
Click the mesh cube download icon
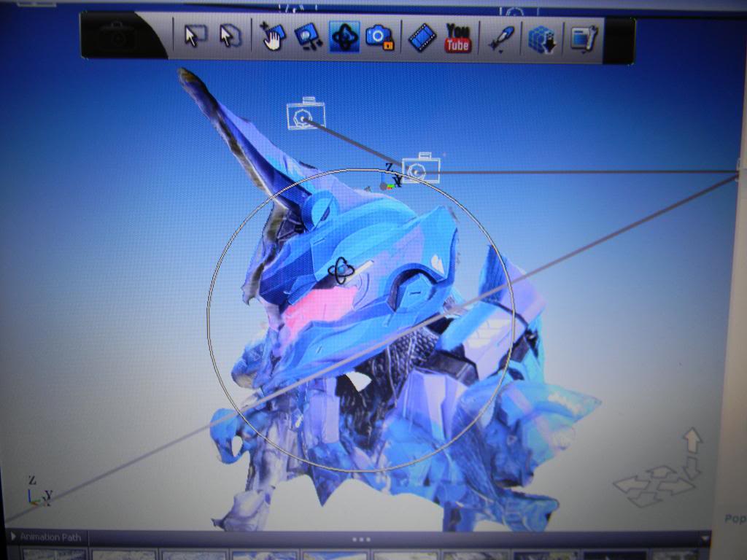(542, 39)
